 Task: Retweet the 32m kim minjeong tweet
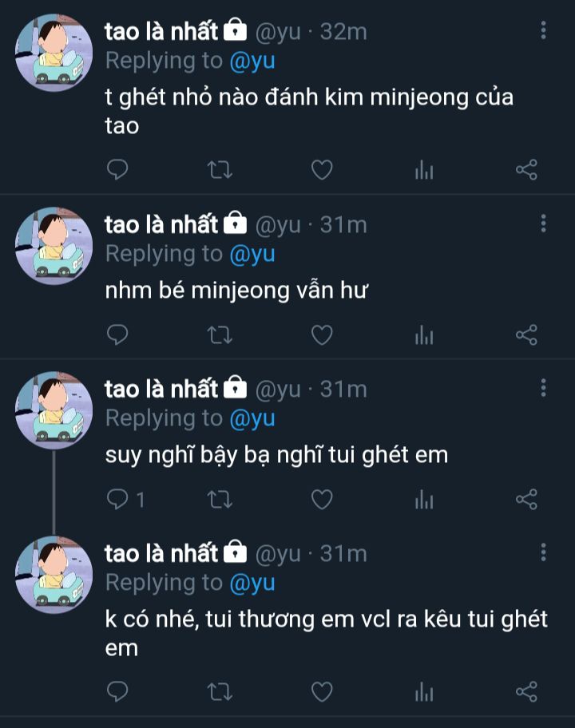pos(220,169)
